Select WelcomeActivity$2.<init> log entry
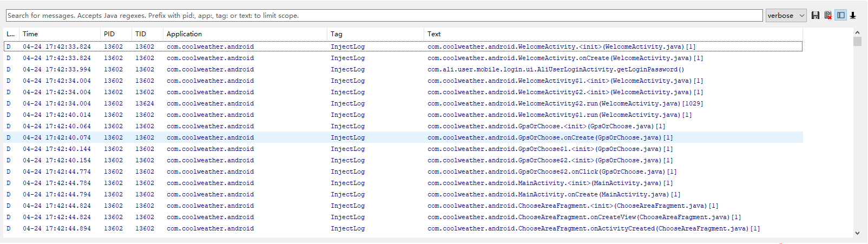 403,92
